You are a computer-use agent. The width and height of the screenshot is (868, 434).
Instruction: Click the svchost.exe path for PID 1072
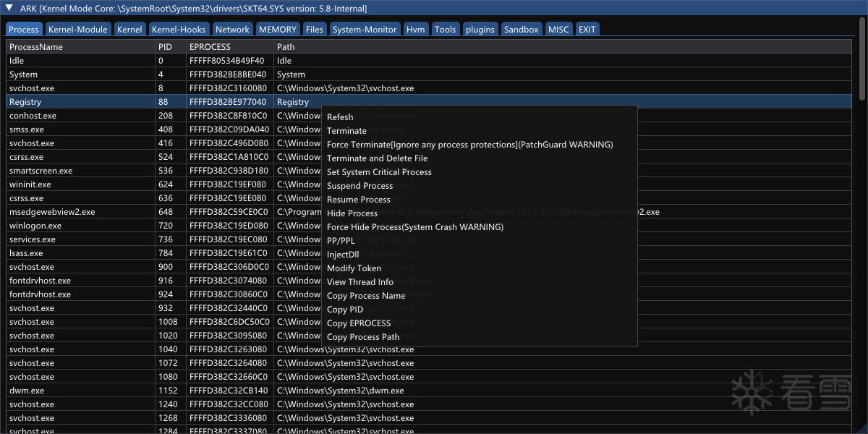(x=345, y=363)
